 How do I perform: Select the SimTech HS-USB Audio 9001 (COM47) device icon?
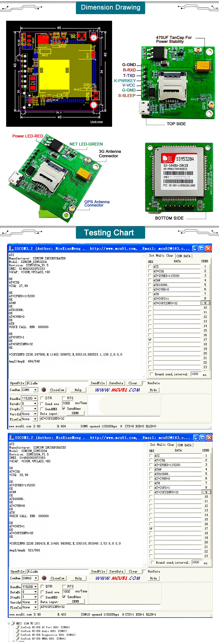18,631
